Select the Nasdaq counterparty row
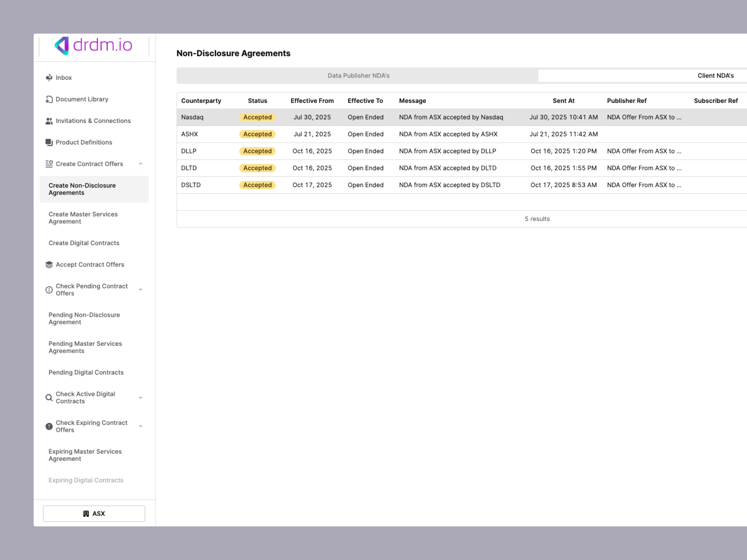The image size is (747, 560). tap(462, 117)
